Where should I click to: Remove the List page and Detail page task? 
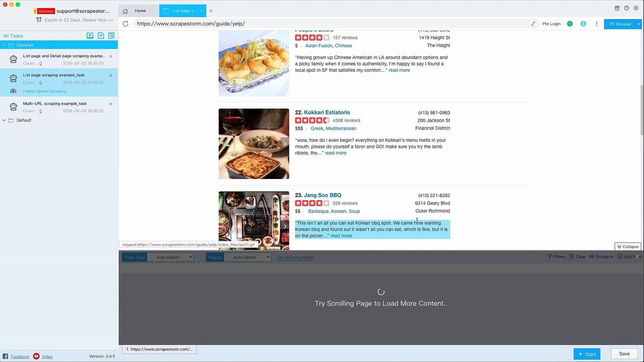[111, 56]
